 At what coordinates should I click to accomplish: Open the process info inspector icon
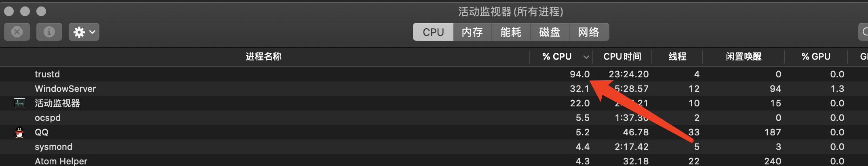(49, 32)
